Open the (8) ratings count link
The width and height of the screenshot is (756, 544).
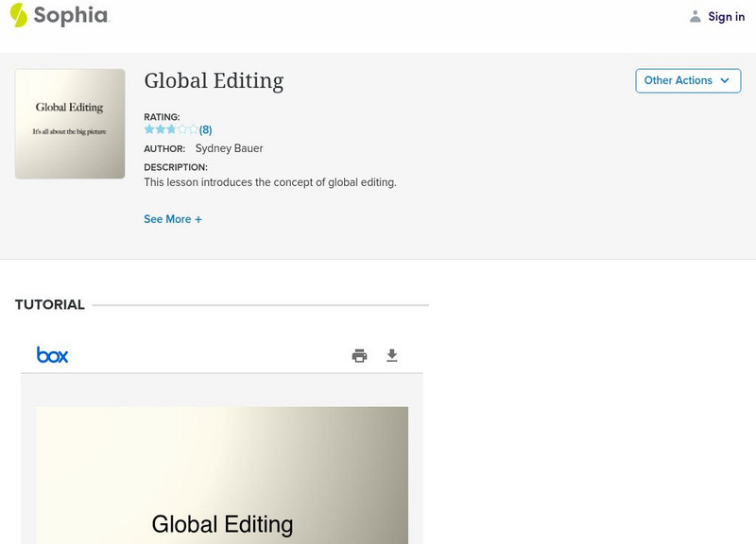(205, 129)
